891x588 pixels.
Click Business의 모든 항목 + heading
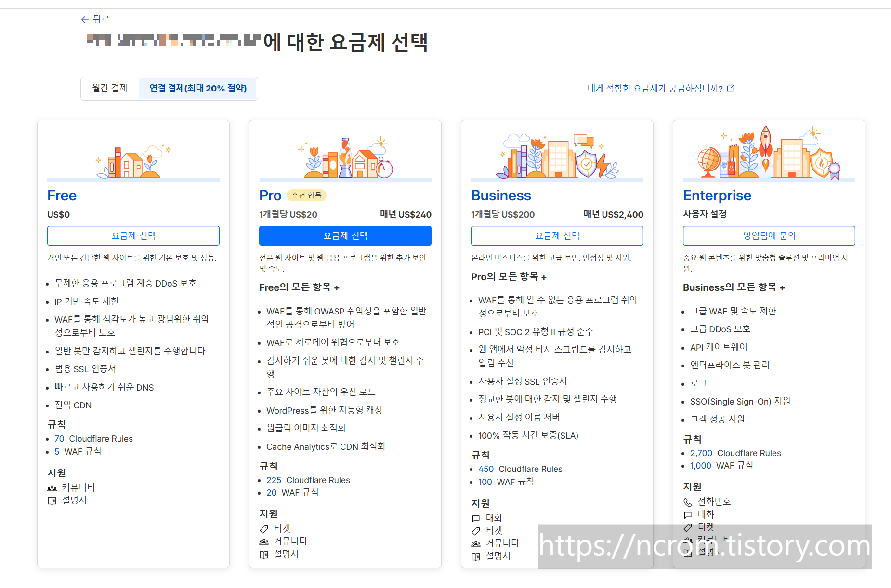(x=734, y=287)
